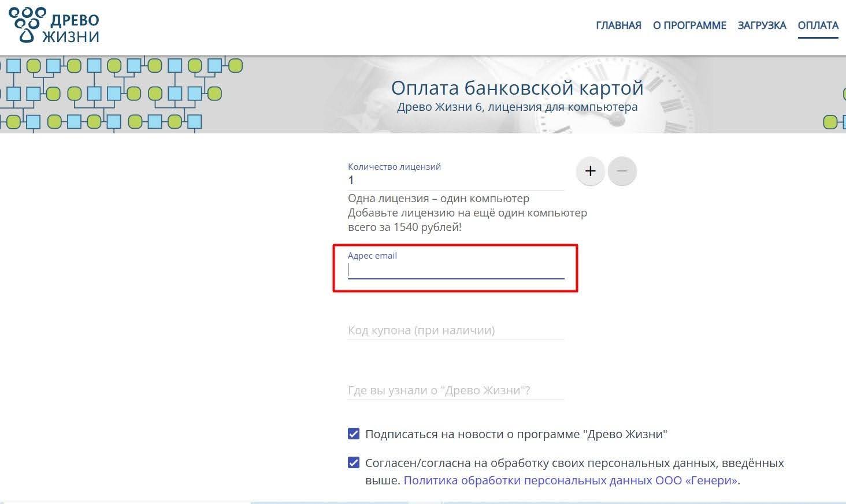The image size is (846, 504).
Task: Go to О ПРОГРАММЕ page
Action: click(x=689, y=25)
